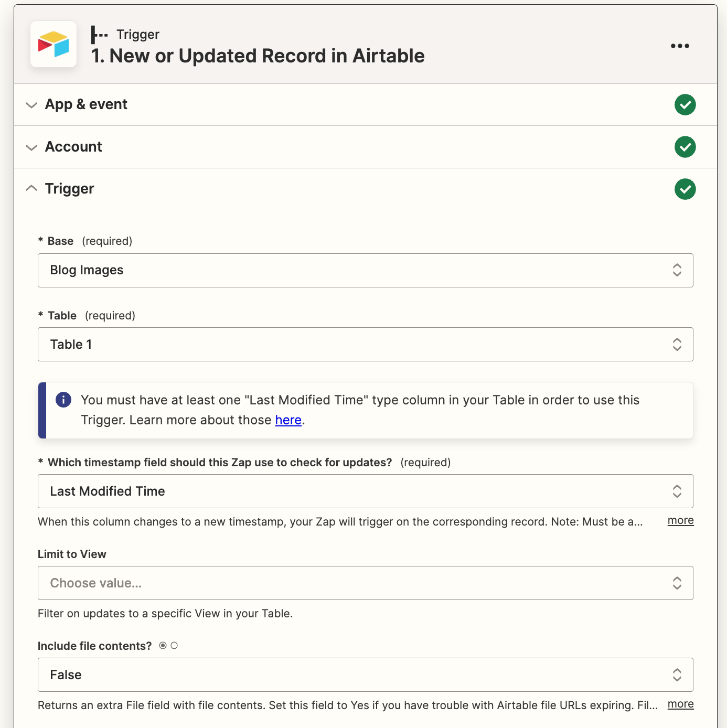Click the 'Include file contents?' label
Screen dimensions: 727x728
point(94,646)
